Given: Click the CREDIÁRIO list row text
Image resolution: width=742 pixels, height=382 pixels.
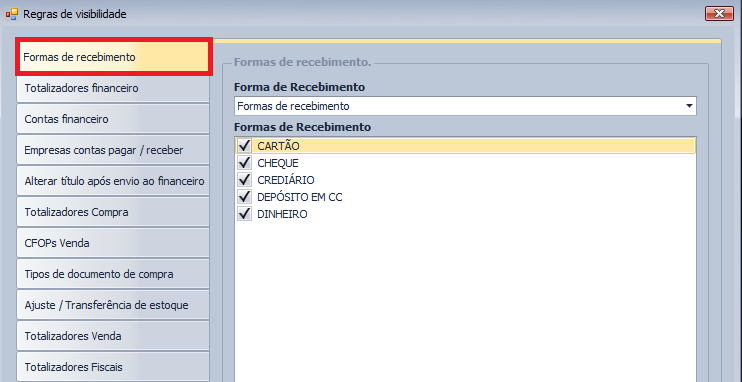Looking at the screenshot, I should point(286,180).
